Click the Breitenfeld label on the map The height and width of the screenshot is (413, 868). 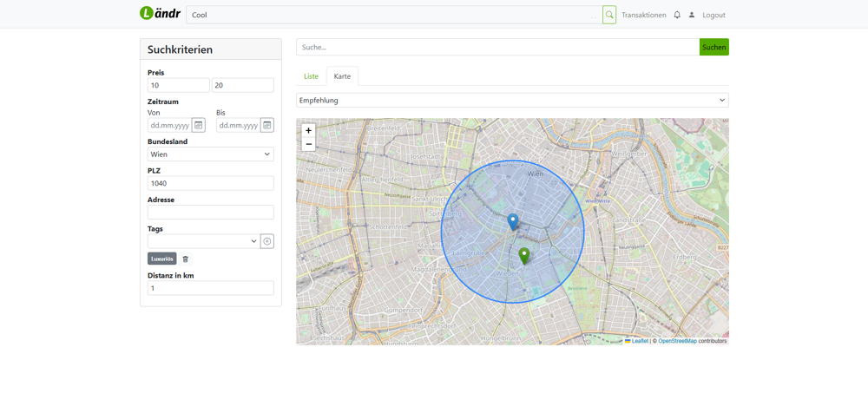pos(383,128)
